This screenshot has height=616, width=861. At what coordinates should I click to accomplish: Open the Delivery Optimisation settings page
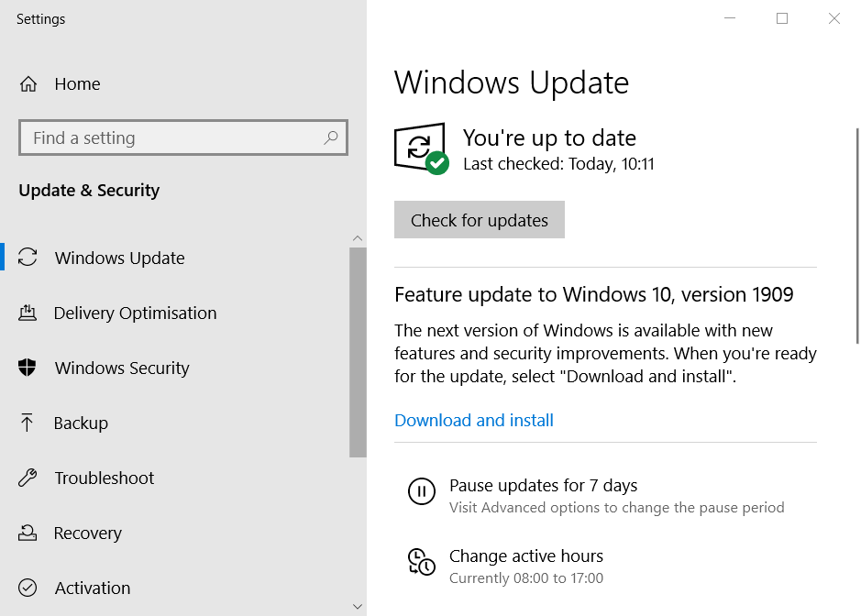135,313
